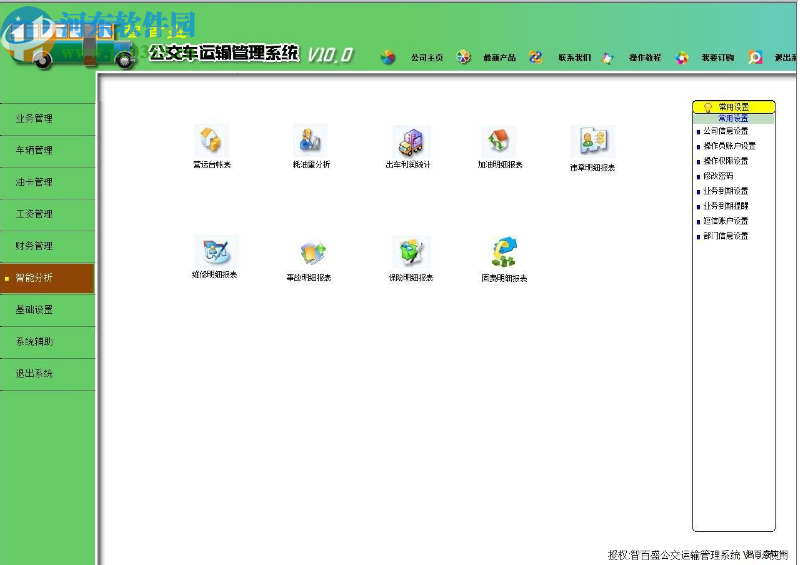Viewport: 800px width, 565px height.
Task: Open the 联系我们 link in top bar
Action: pyautogui.click(x=574, y=58)
